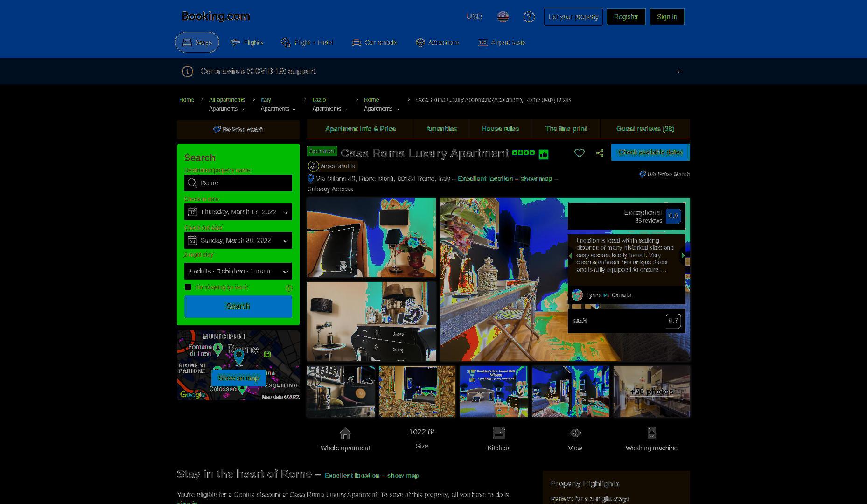
Task: Click the thumbs-up preferred partner icon
Action: coord(544,154)
